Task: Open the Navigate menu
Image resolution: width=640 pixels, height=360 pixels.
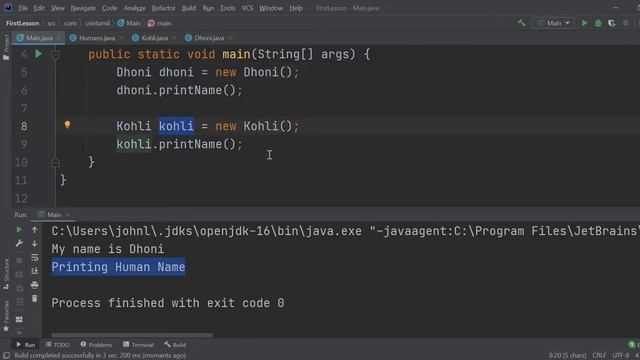Action: coord(83,8)
